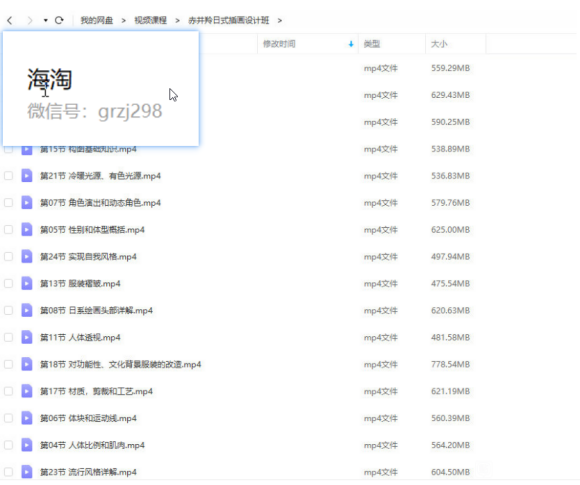Open the navigation history dropdown arrow
Screen dimensions: 580x485
coord(45,20)
